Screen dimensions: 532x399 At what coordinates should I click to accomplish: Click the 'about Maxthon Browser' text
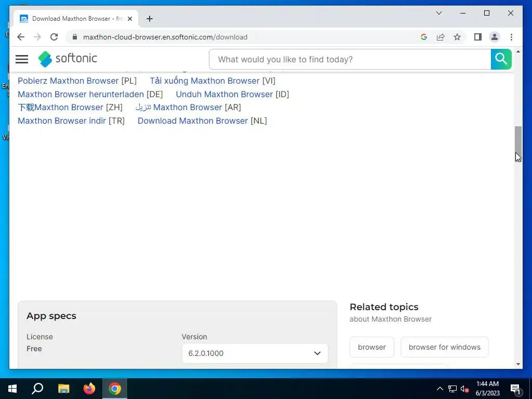click(391, 320)
